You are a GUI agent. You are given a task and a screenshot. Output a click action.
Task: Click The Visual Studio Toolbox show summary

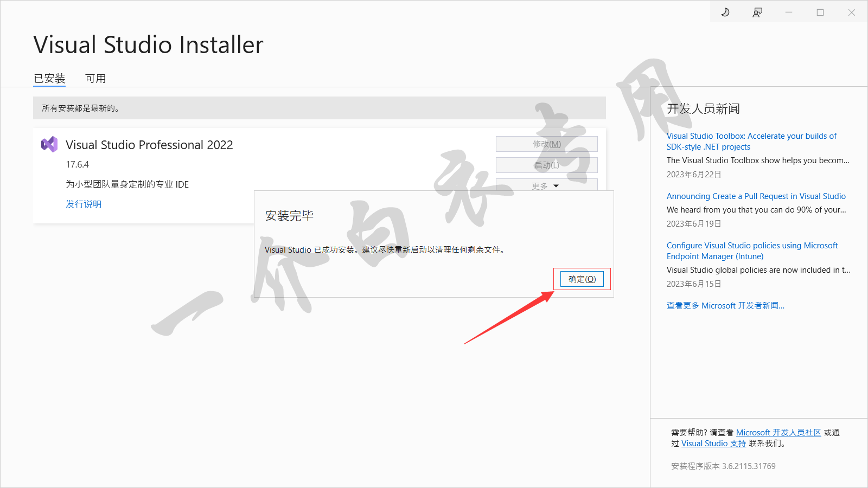tap(758, 160)
